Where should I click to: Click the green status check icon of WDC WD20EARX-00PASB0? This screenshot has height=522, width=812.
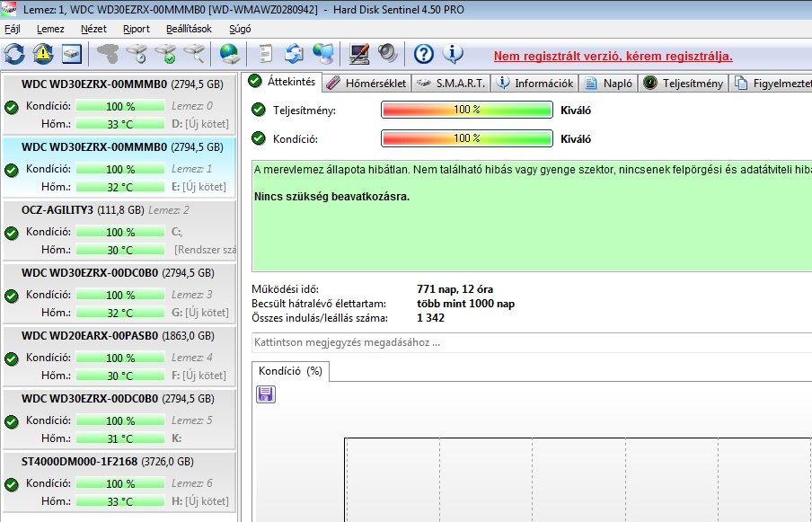pyautogui.click(x=12, y=358)
